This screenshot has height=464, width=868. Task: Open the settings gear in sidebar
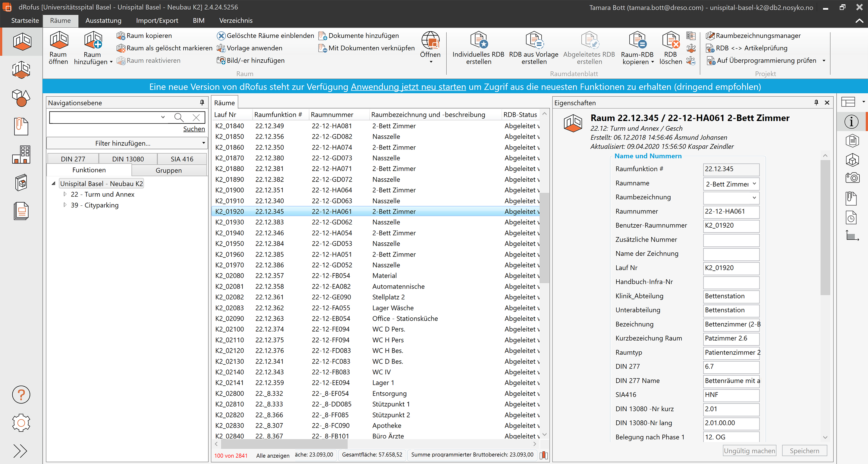pyautogui.click(x=21, y=422)
